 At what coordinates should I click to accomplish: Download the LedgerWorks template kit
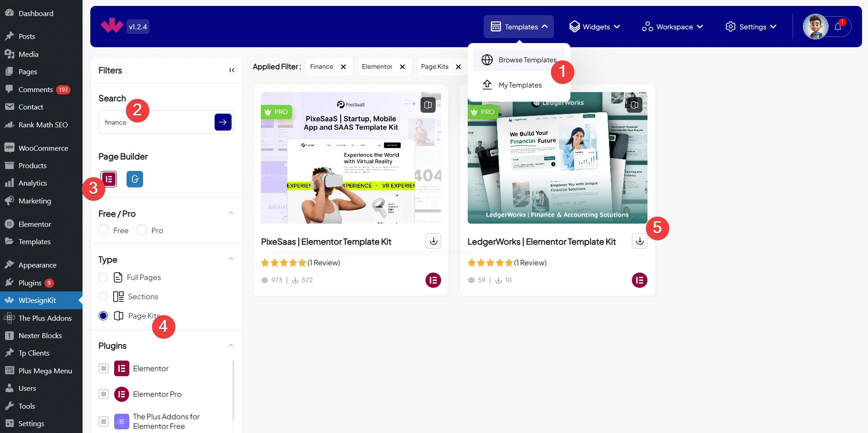(640, 241)
